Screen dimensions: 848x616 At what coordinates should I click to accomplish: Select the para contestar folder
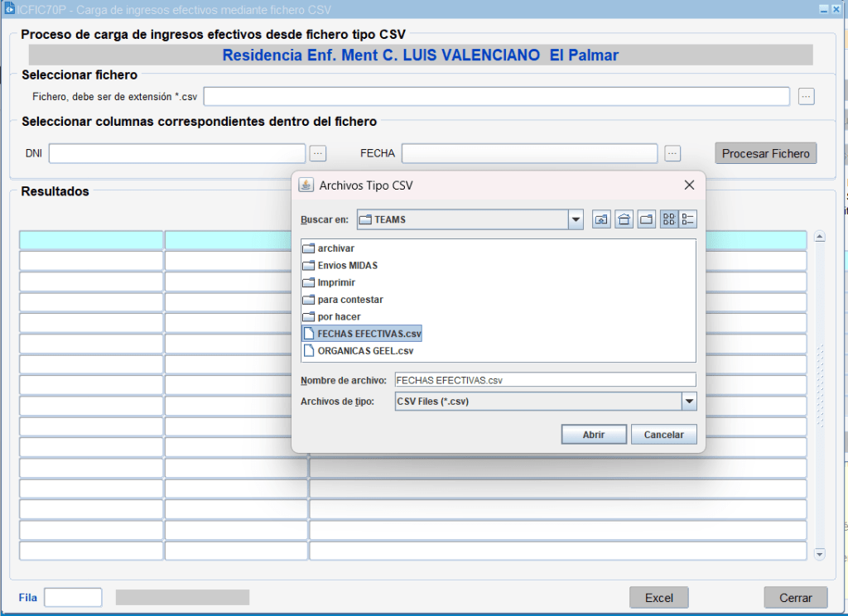click(349, 300)
